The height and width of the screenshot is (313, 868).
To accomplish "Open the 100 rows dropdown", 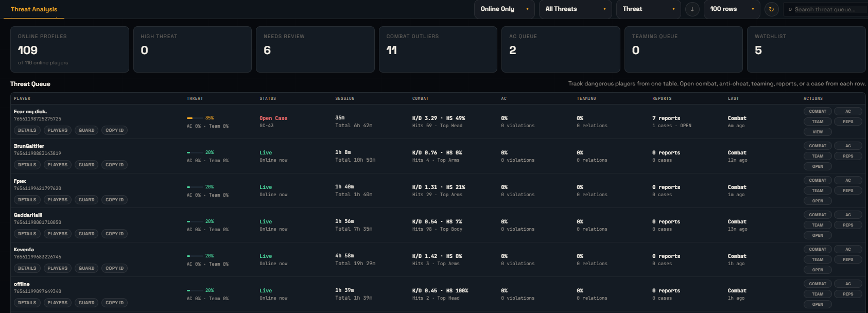I will coord(732,9).
